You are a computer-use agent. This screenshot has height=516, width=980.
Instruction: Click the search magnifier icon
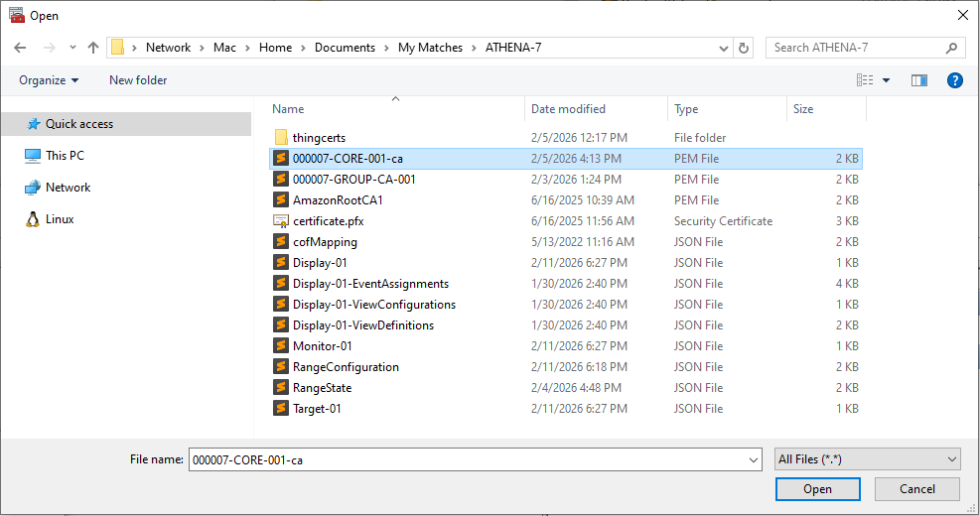click(951, 48)
